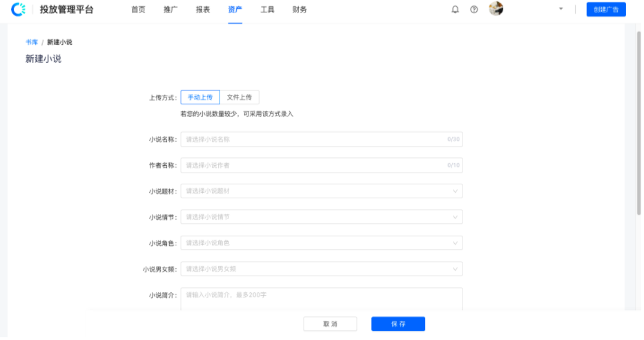Screen dimensions: 644x340
Task: Expand the account dropdown arrow
Action: (x=561, y=8)
